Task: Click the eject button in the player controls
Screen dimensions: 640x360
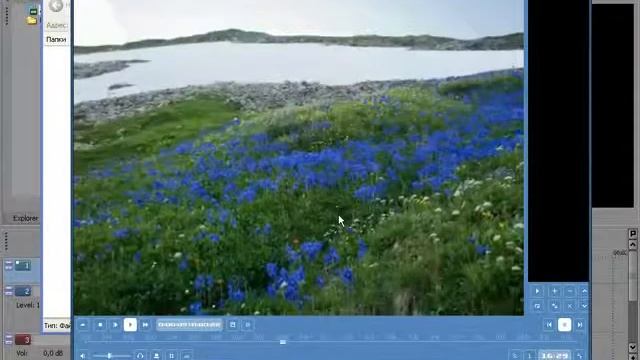Action: coord(83,325)
